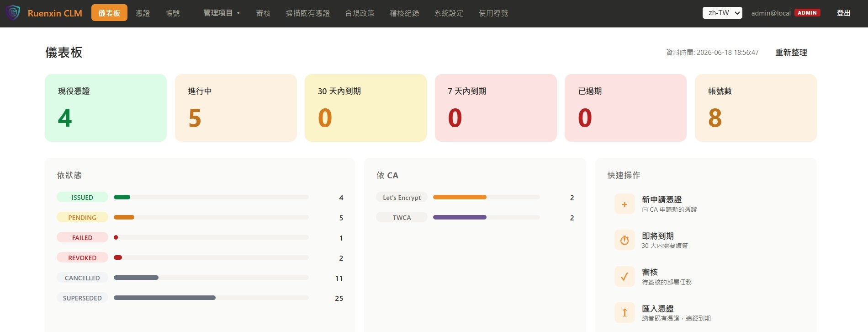Click the CANCELLED count 11

coord(339,278)
